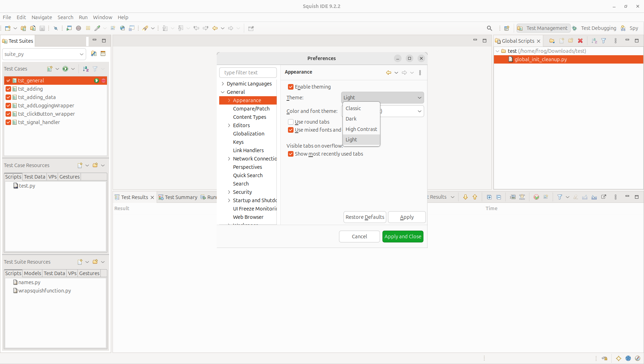Click the Apply button
Image resolution: width=644 pixels, height=364 pixels.
click(407, 217)
